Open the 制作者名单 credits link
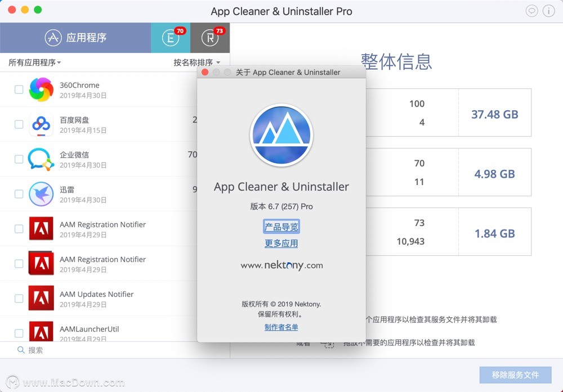 point(281,327)
